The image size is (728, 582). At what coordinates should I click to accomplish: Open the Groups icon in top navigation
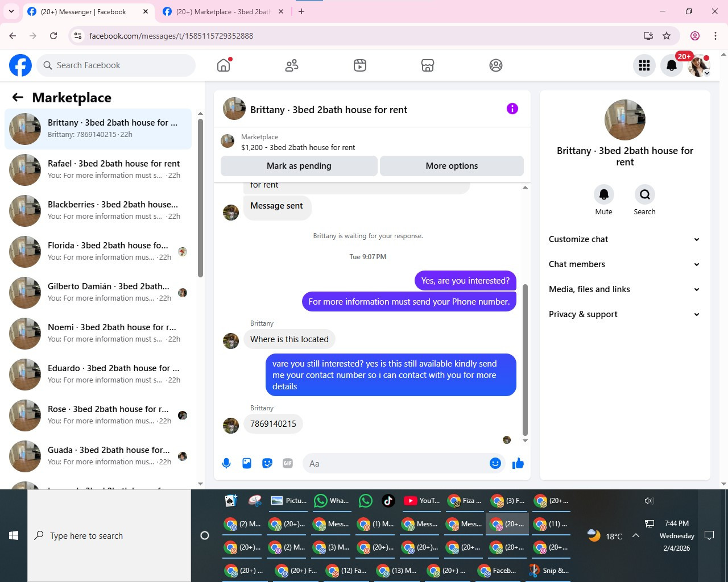(x=496, y=65)
